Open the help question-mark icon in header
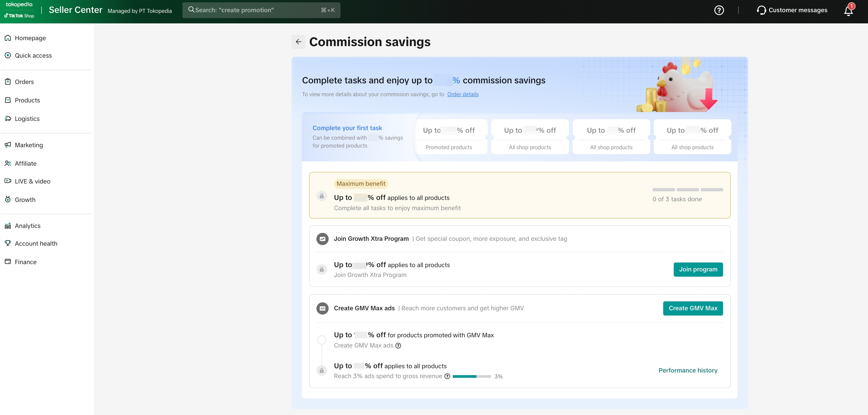Image resolution: width=868 pixels, height=415 pixels. tap(719, 10)
